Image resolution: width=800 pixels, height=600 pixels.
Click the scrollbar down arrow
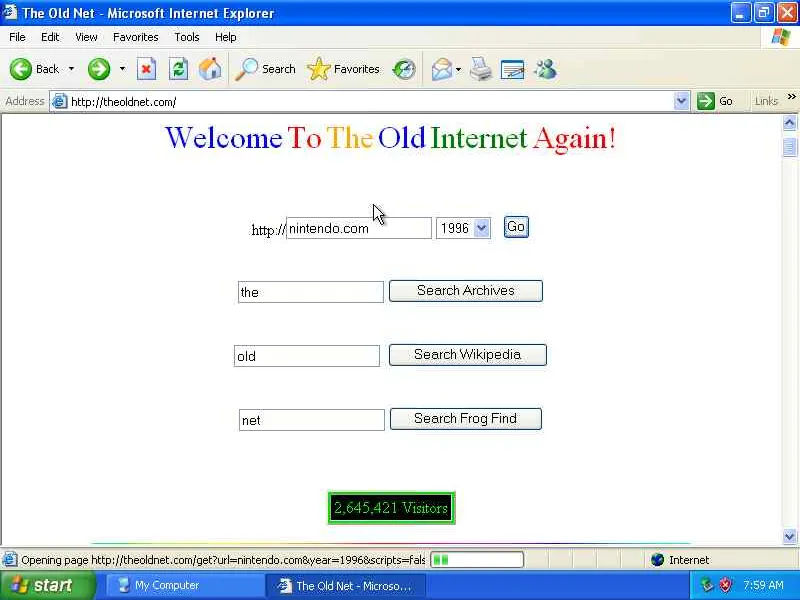[x=789, y=536]
